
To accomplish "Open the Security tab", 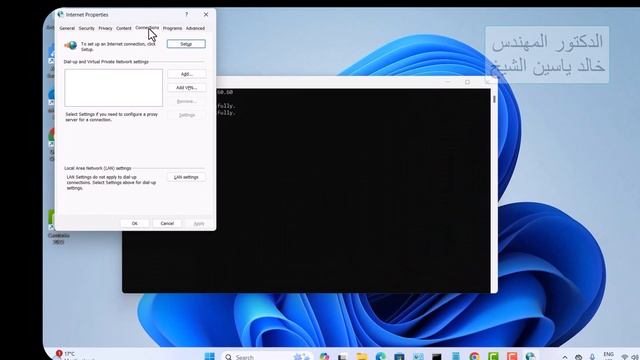I will [x=87, y=29].
